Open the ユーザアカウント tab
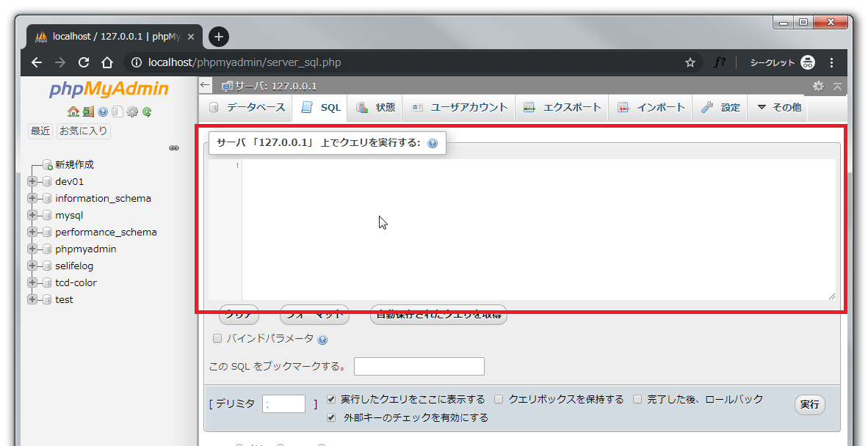The width and height of the screenshot is (868, 446). [460, 108]
